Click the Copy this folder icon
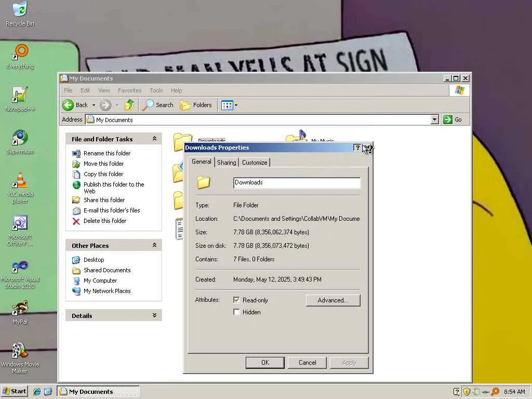The height and width of the screenshot is (399, 532). (76, 175)
